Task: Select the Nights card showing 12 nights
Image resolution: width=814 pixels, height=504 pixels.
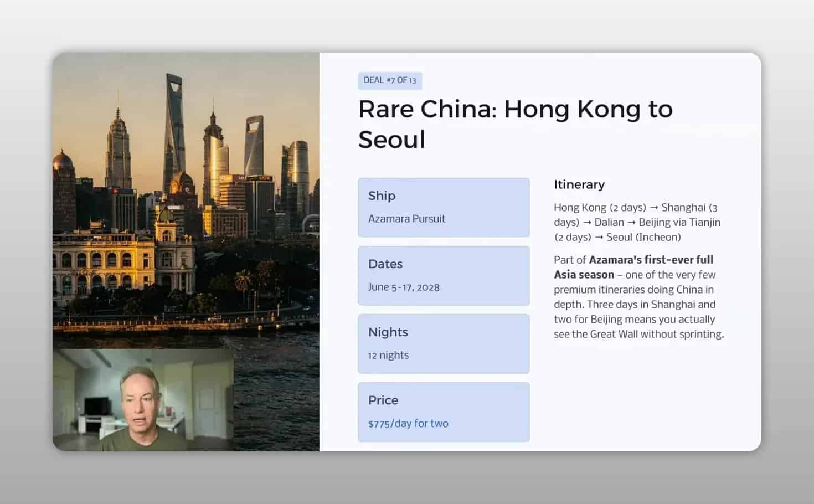Action: coord(444,343)
